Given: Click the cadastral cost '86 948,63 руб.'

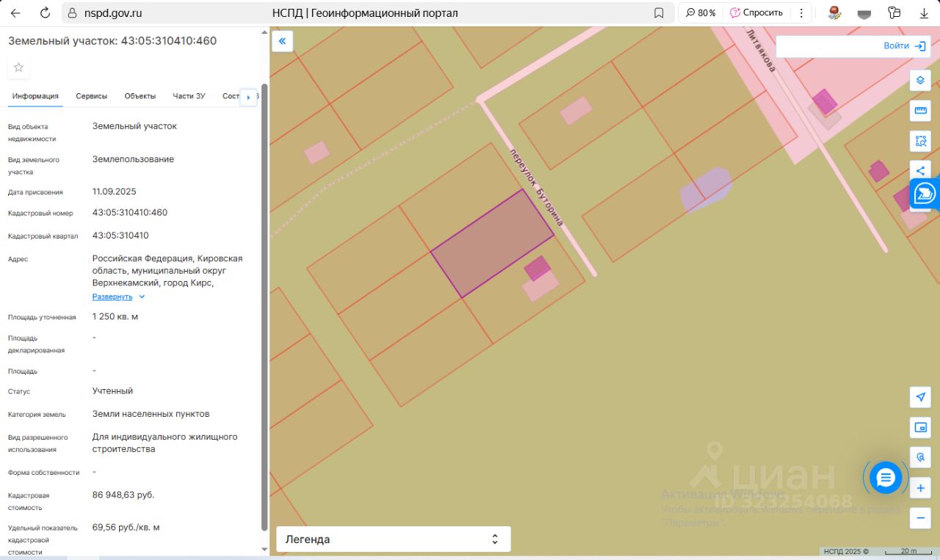Looking at the screenshot, I should pyautogui.click(x=123, y=495).
